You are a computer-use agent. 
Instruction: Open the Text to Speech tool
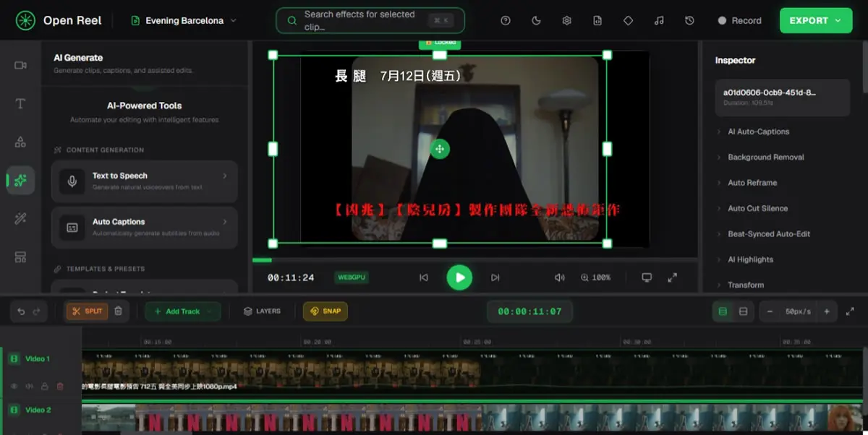pyautogui.click(x=144, y=181)
